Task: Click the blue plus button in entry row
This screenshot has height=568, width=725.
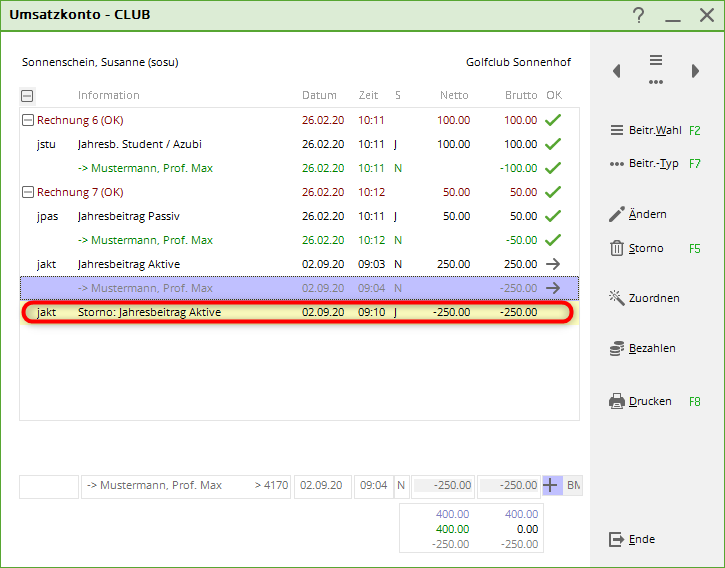Action: coord(552,486)
